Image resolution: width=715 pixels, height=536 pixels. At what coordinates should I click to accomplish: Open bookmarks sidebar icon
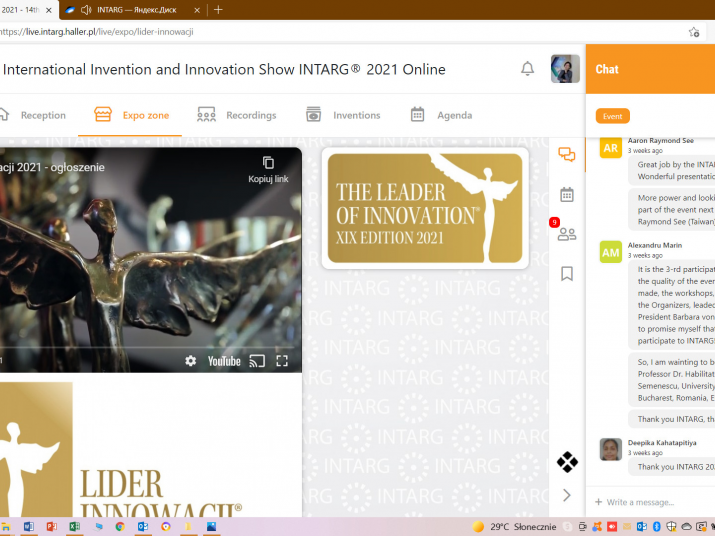(x=566, y=273)
